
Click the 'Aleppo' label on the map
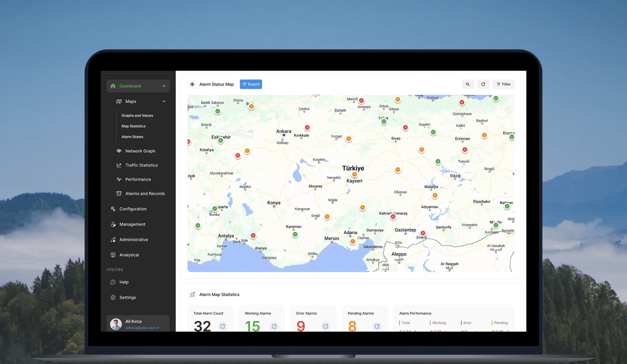399,254
